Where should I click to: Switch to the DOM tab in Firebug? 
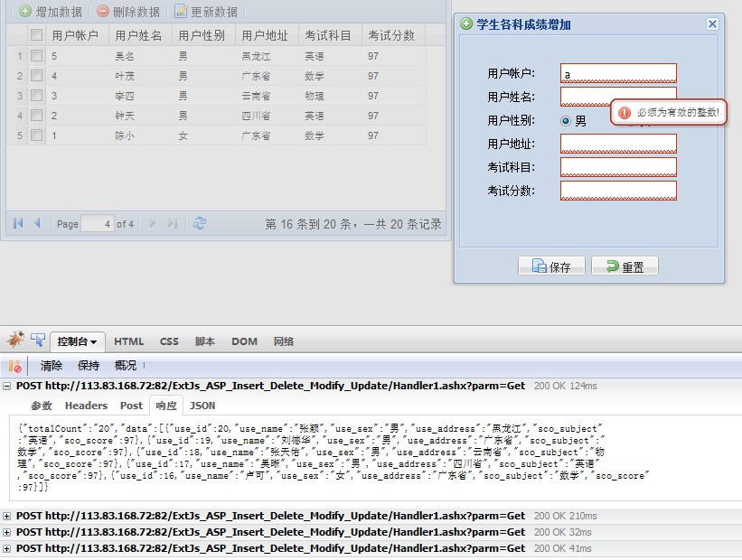[x=244, y=341]
